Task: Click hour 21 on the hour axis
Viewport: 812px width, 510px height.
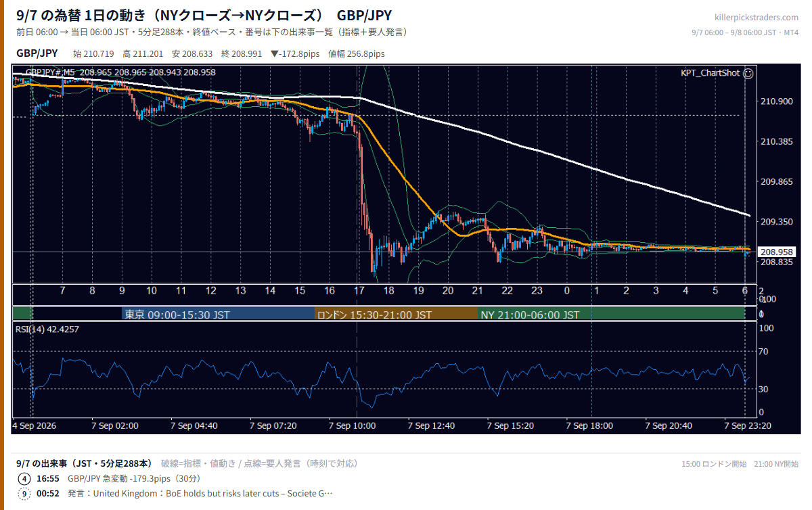Action: (478, 291)
